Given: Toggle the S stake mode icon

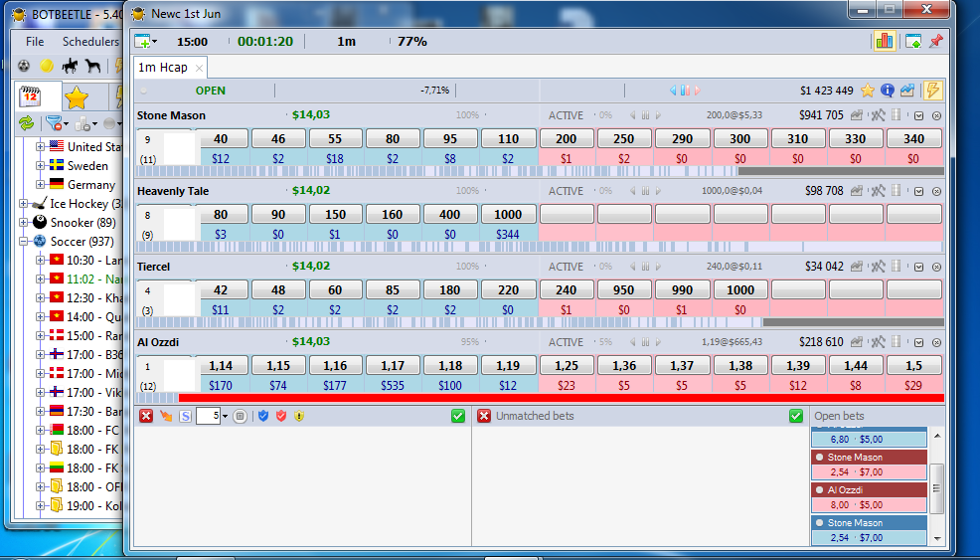Looking at the screenshot, I should 185,416.
